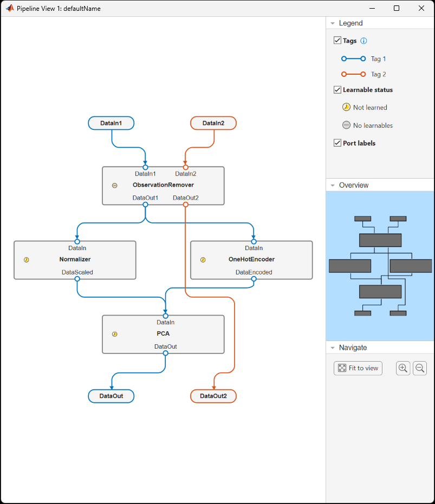Disable the Learnable status checkbox
This screenshot has width=435, height=504.
pos(337,90)
